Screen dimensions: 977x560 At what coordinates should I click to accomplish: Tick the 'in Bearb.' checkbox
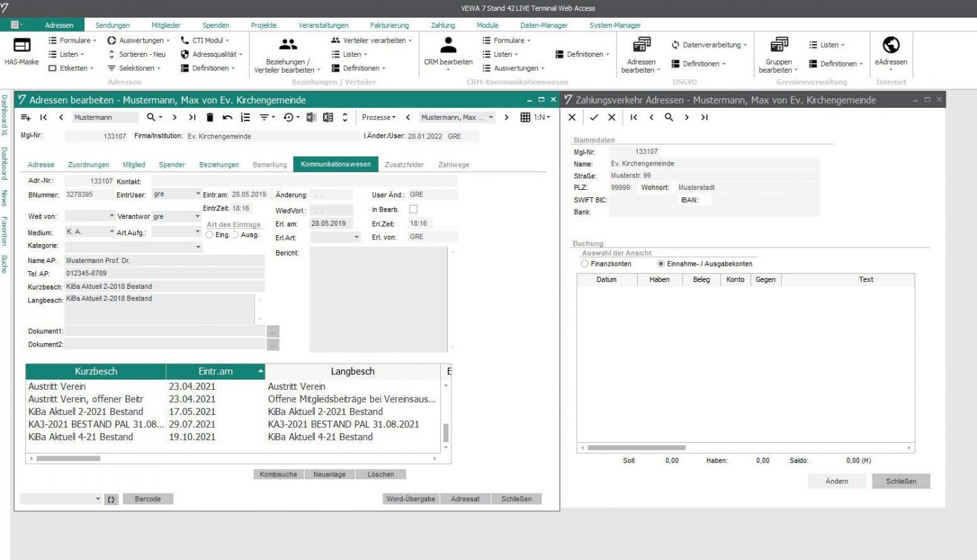pyautogui.click(x=413, y=209)
